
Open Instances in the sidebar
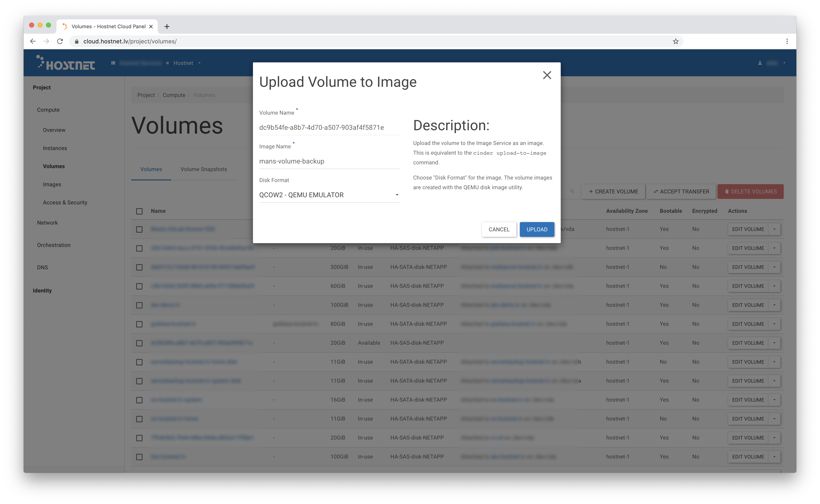point(55,148)
